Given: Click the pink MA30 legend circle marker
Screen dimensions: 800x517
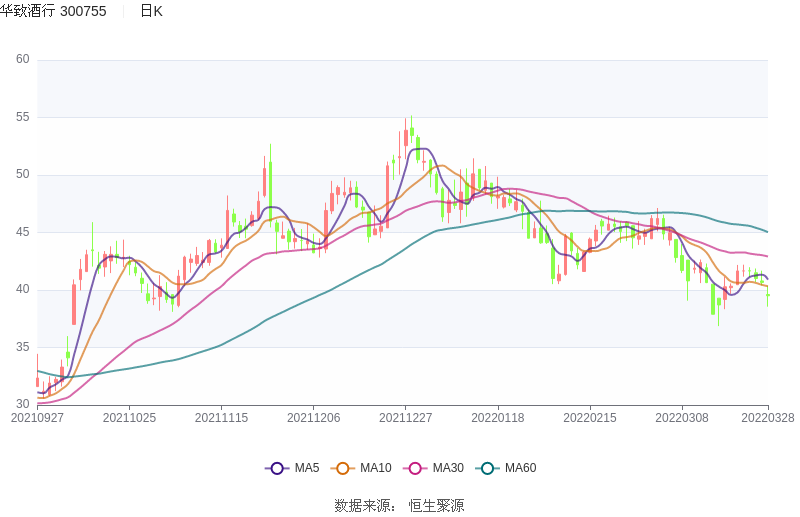Looking at the screenshot, I should 415,468.
